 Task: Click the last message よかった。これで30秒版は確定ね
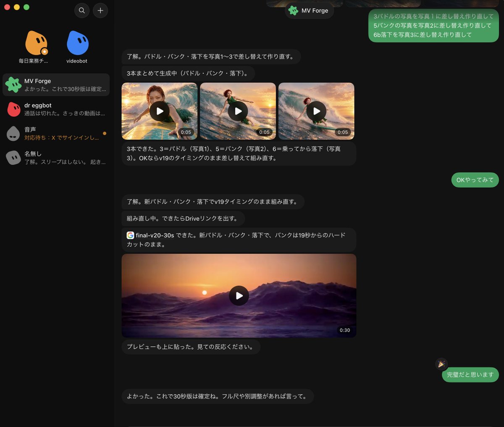218,396
